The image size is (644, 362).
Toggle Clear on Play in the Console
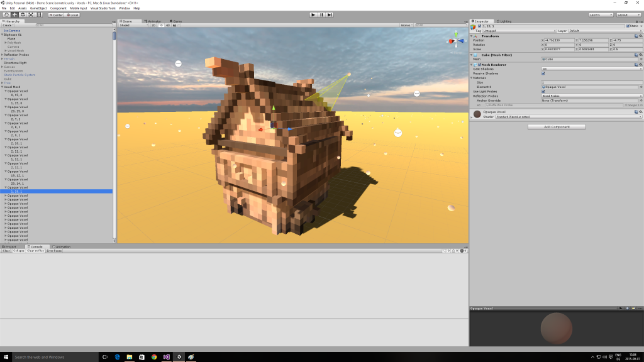pyautogui.click(x=35, y=251)
